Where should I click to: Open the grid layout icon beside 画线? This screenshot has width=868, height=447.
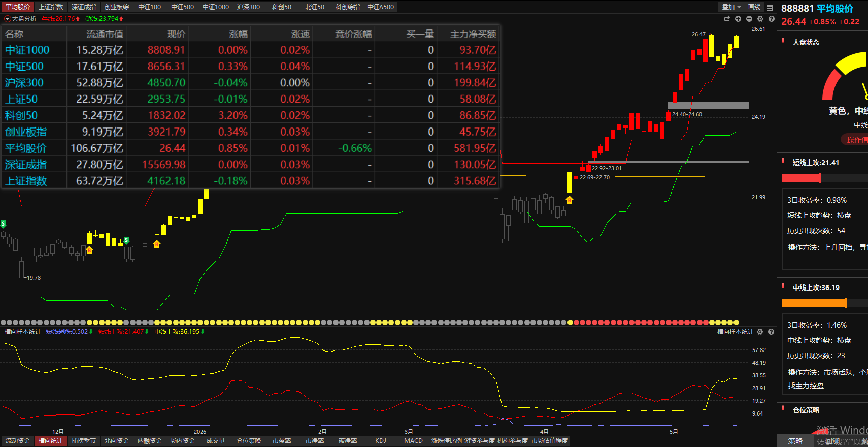[770, 7]
